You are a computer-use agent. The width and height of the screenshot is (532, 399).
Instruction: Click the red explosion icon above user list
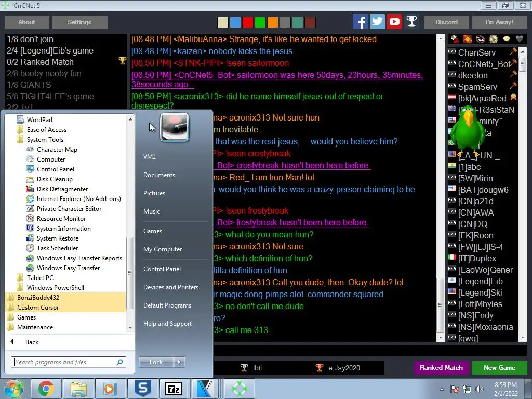[x=468, y=39]
